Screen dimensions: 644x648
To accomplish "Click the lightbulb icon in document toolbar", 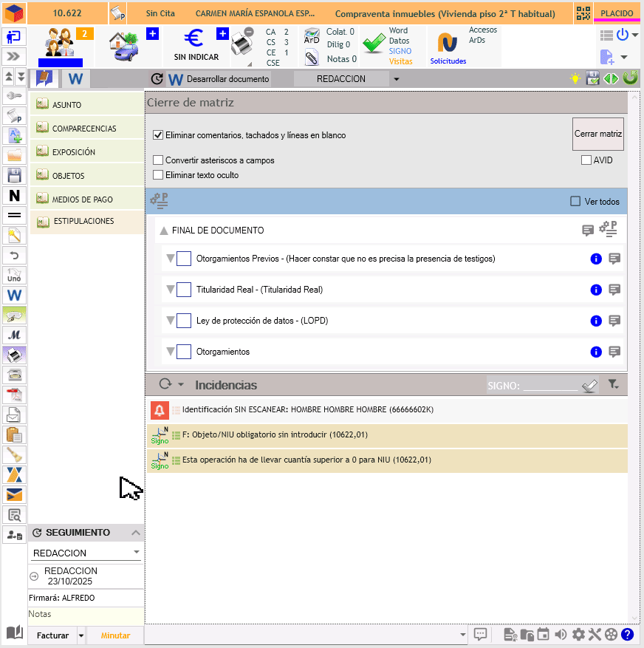I will pos(575,78).
